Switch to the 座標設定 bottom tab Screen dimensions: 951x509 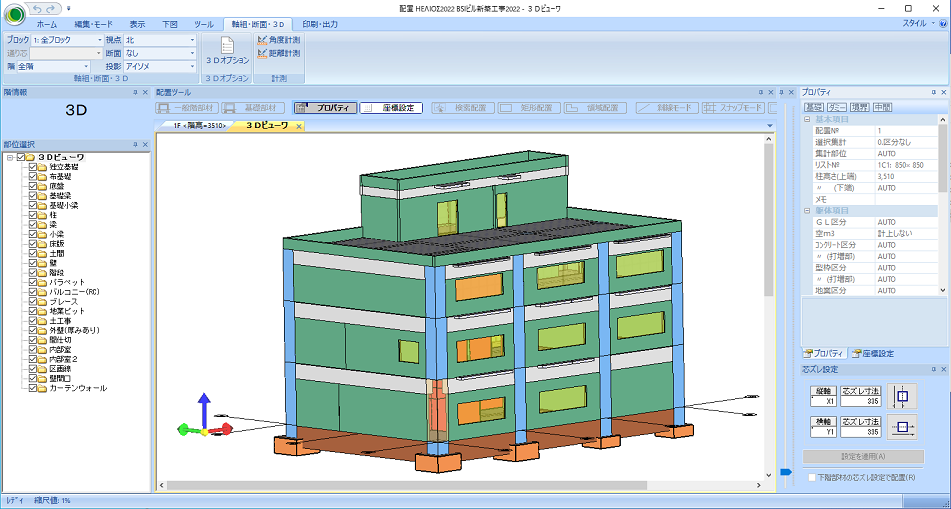pyautogui.click(x=872, y=354)
